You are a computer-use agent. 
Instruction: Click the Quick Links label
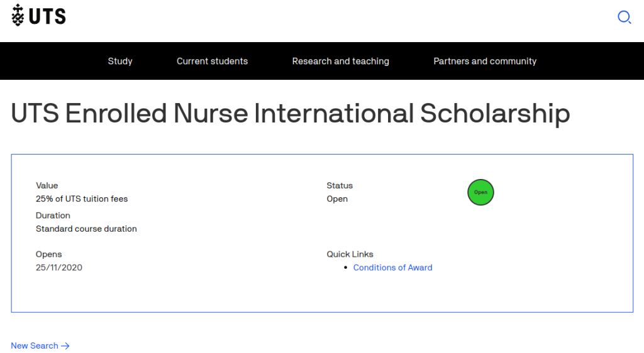[x=350, y=254]
